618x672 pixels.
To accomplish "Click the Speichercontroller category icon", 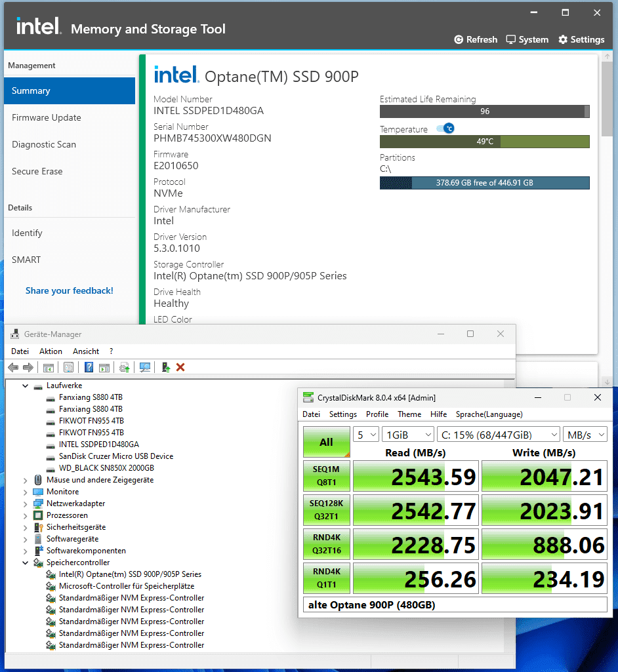I will pos(38,563).
